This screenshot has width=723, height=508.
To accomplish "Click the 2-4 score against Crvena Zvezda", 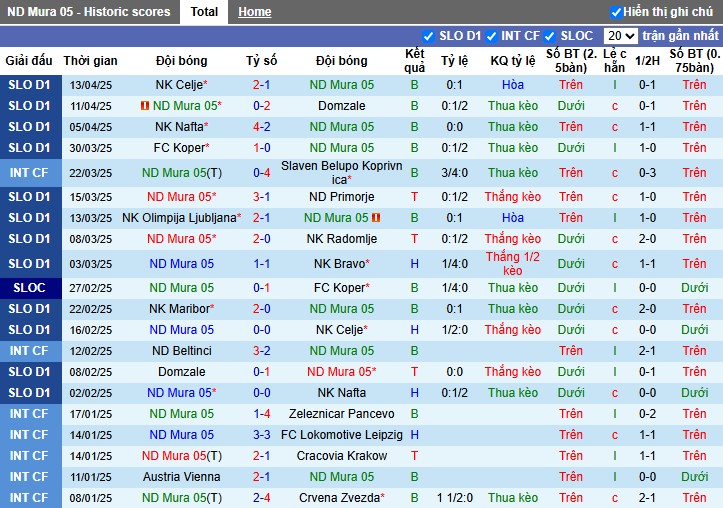I will (x=261, y=498).
